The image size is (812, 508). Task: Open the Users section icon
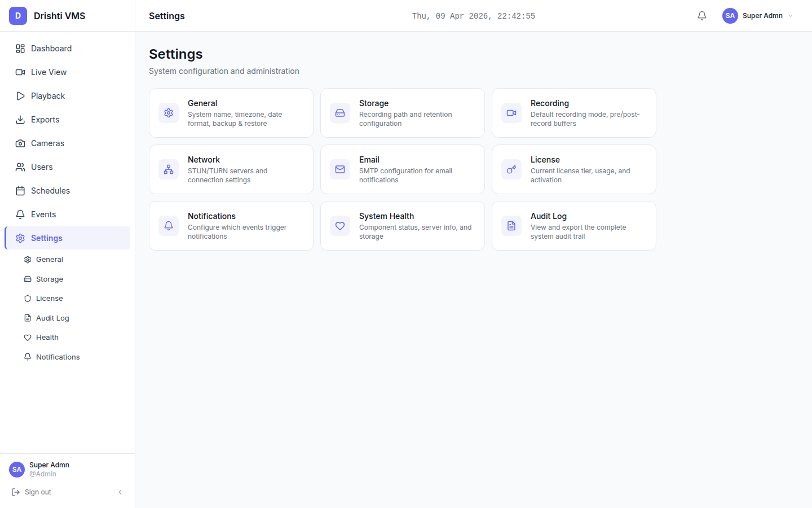coord(20,167)
